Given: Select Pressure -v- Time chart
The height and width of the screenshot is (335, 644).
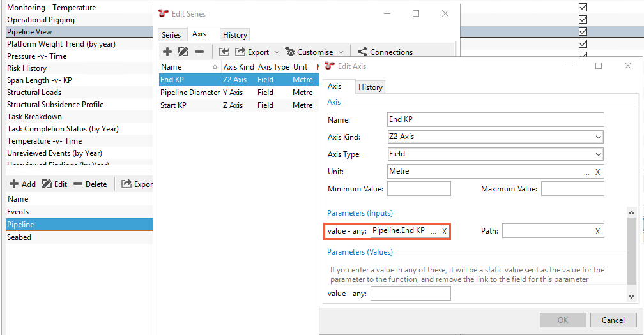Looking at the screenshot, I should click(x=36, y=56).
